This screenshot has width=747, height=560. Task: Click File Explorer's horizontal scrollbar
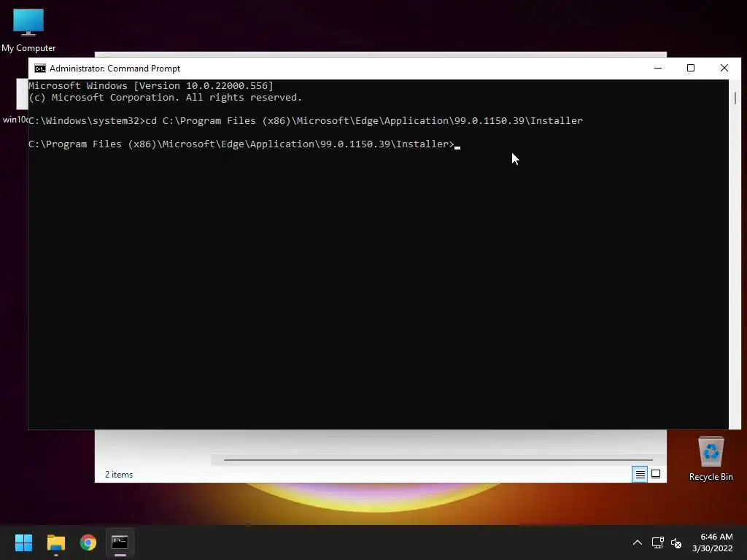click(x=438, y=460)
